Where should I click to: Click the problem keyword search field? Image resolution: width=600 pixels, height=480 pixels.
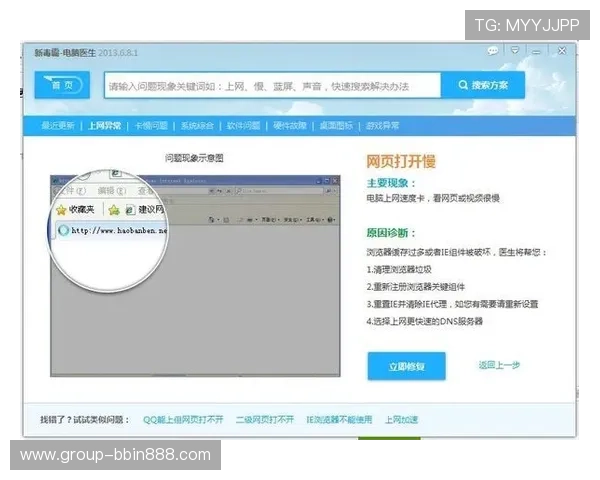pyautogui.click(x=272, y=86)
